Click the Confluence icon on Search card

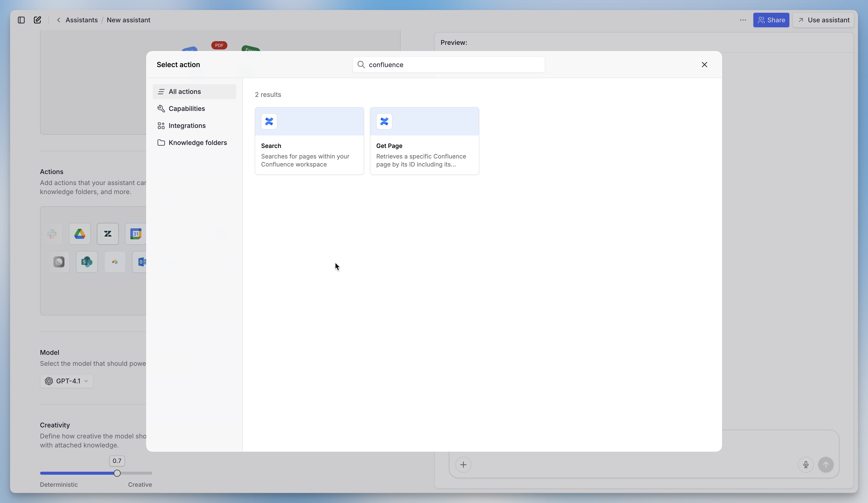(269, 122)
